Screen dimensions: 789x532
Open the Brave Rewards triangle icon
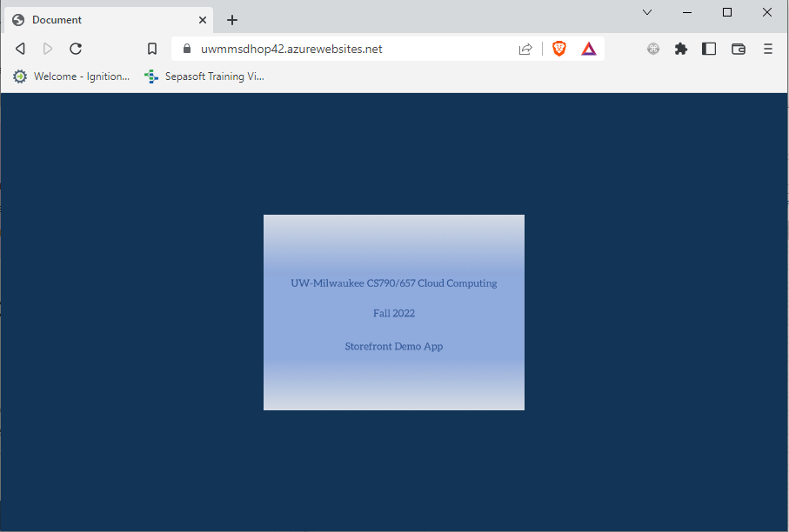point(589,49)
